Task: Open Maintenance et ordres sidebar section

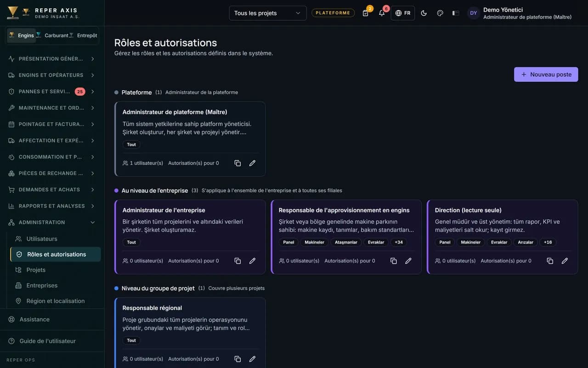Action: pos(52,108)
